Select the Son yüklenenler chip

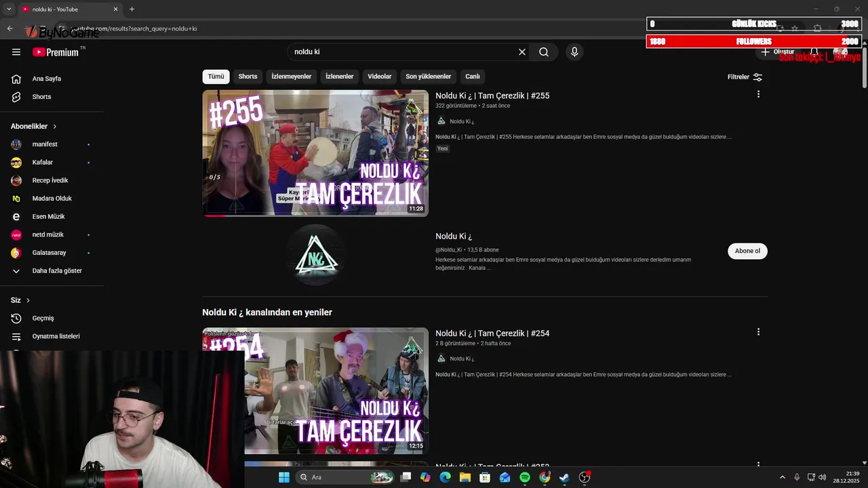click(429, 77)
